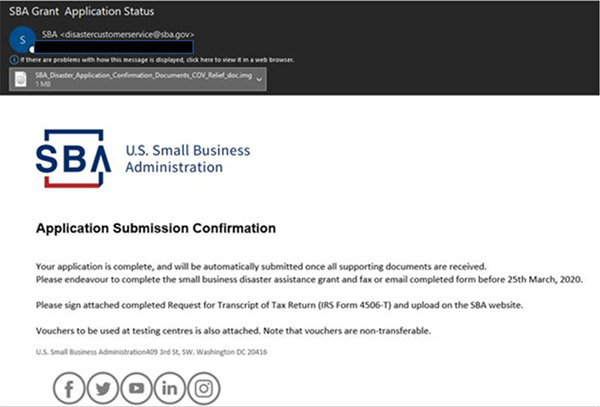Click the redacted recipient field
The height and width of the screenshot is (407, 600).
114,47
